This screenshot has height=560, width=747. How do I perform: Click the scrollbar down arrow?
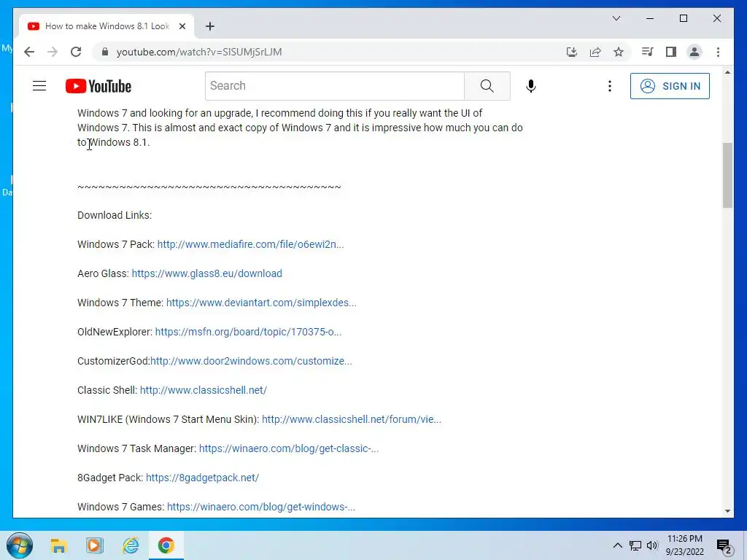pos(727,511)
